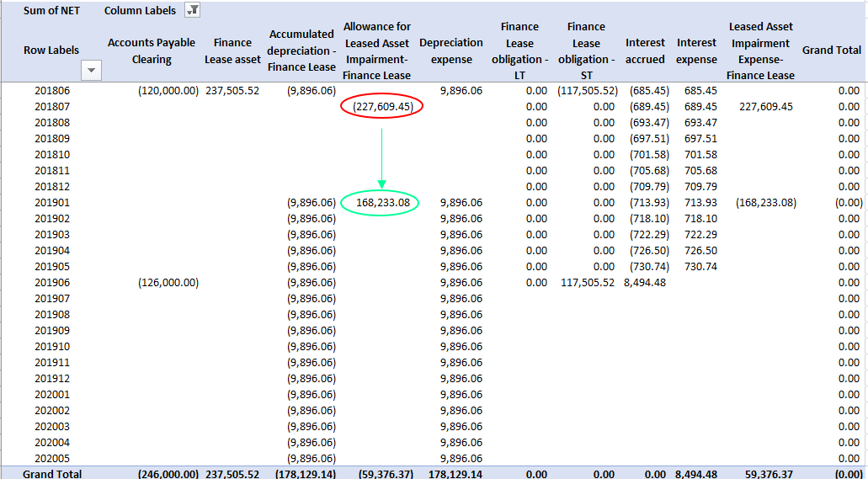
Task: Click the 237,505.52 grand total cell
Action: [x=232, y=474]
